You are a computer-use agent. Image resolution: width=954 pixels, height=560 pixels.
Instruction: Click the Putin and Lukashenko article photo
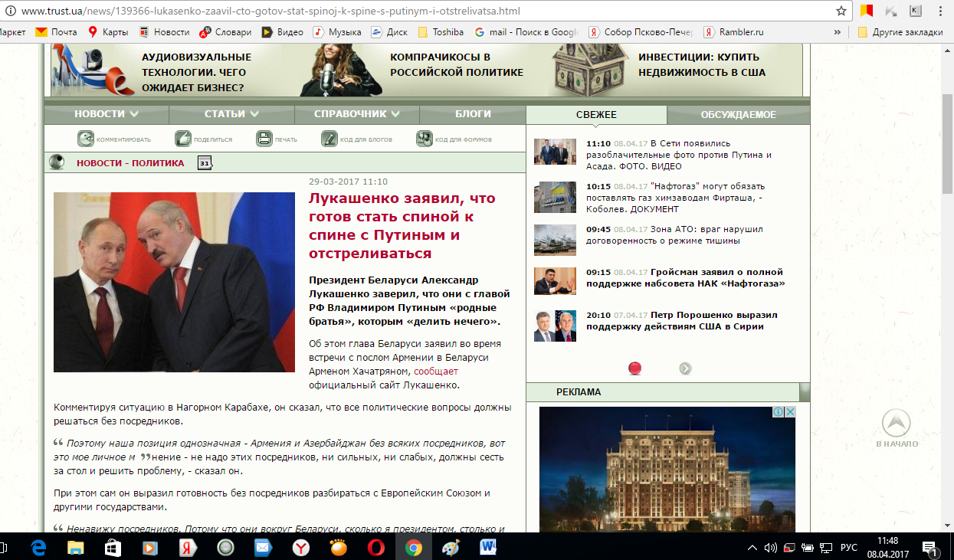click(174, 282)
